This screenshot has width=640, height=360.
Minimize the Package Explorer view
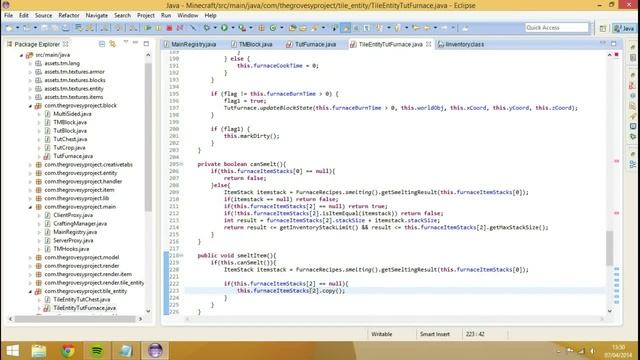coord(136,42)
